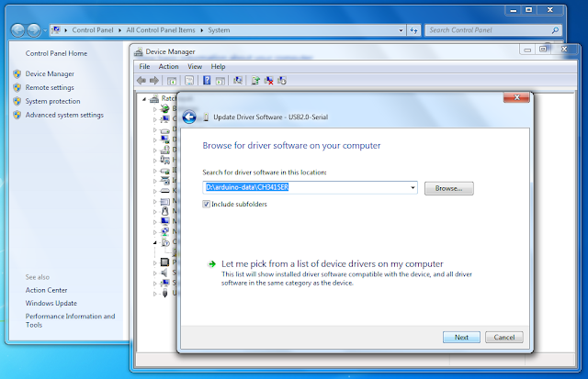The image size is (588, 379).
Task: Select the Disk drives category icon
Action: [164, 130]
